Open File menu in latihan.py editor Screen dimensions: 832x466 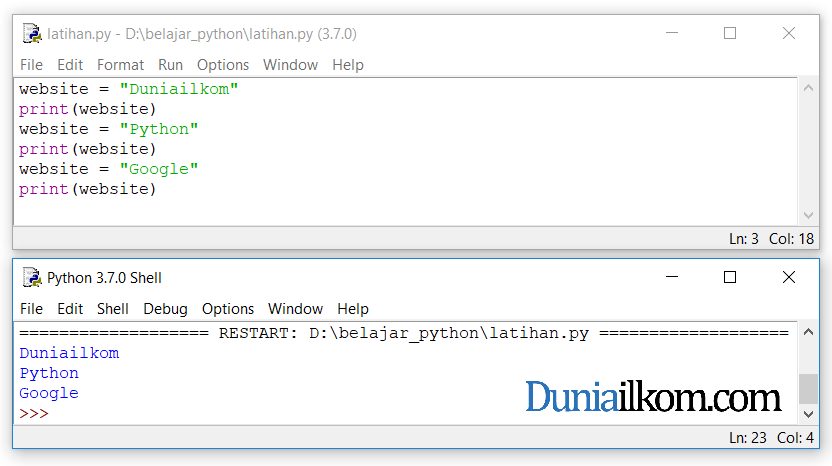point(31,65)
